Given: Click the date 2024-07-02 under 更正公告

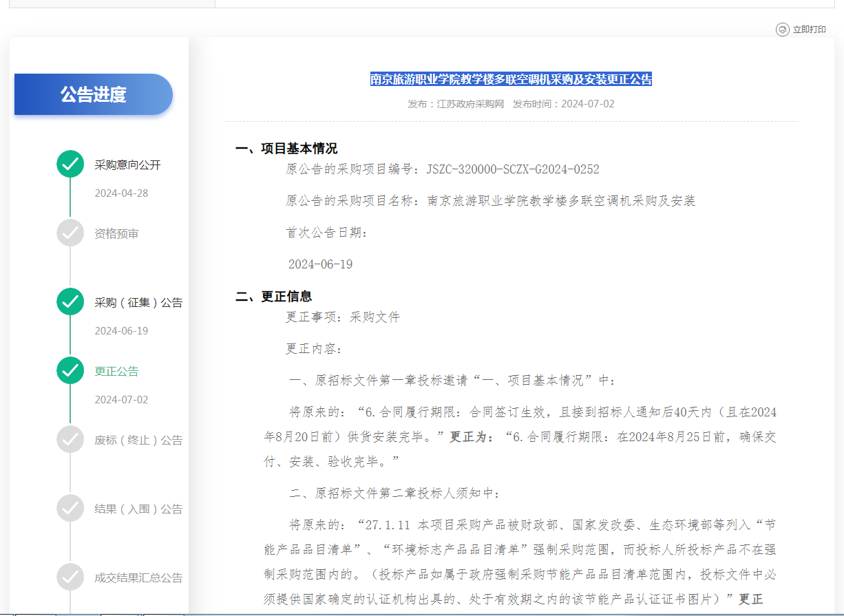Looking at the screenshot, I should point(121,399).
